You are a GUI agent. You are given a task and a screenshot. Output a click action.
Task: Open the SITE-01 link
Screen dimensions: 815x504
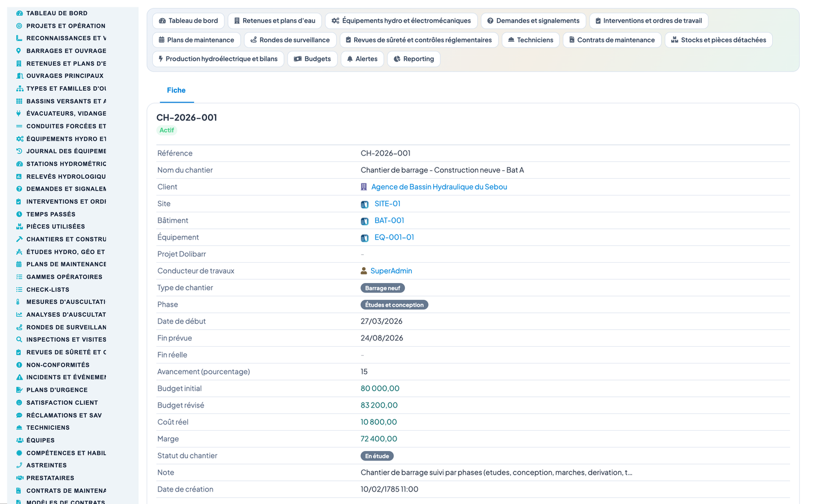pos(387,204)
